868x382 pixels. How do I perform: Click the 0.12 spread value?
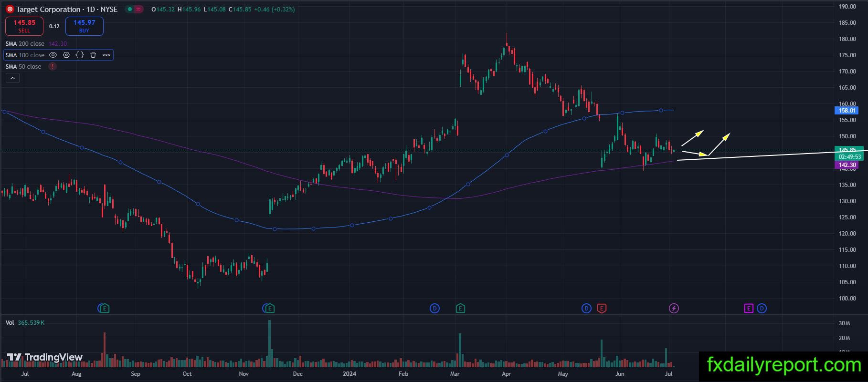[x=54, y=26]
